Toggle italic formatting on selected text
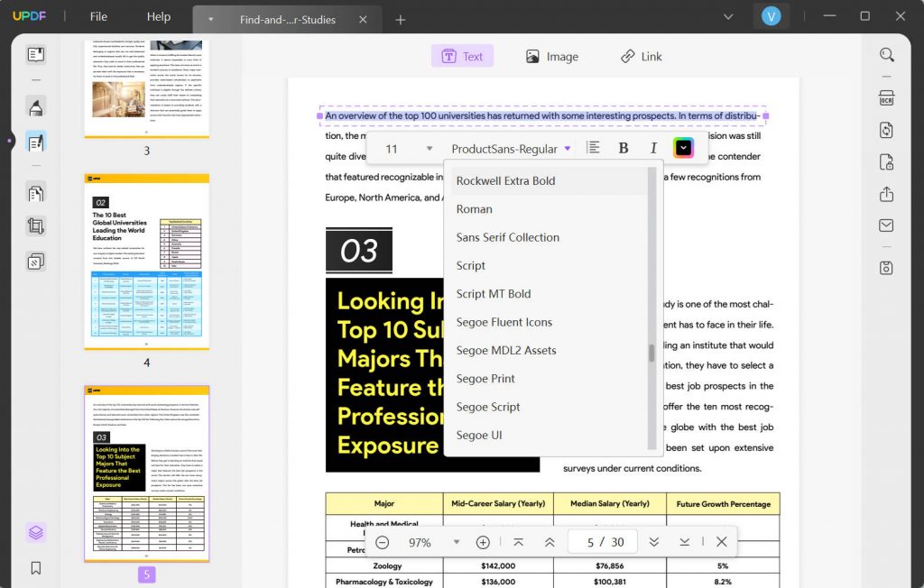Viewport: 924px width, 588px height. point(653,147)
